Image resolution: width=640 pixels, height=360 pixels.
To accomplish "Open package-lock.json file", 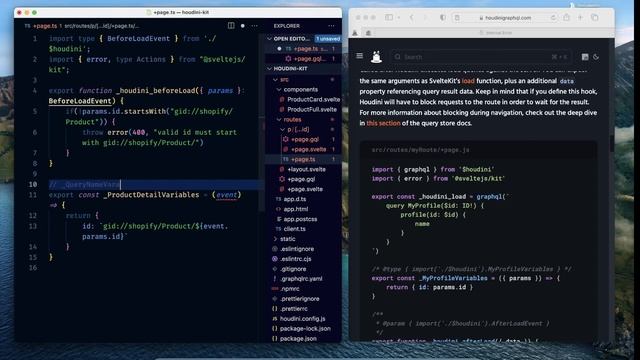I will 303,329.
